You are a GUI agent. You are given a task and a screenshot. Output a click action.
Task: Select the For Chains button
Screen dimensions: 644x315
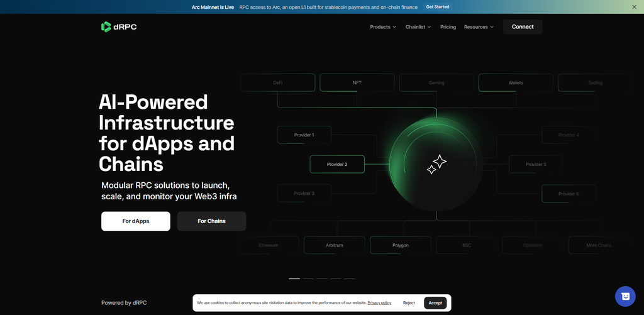211,221
